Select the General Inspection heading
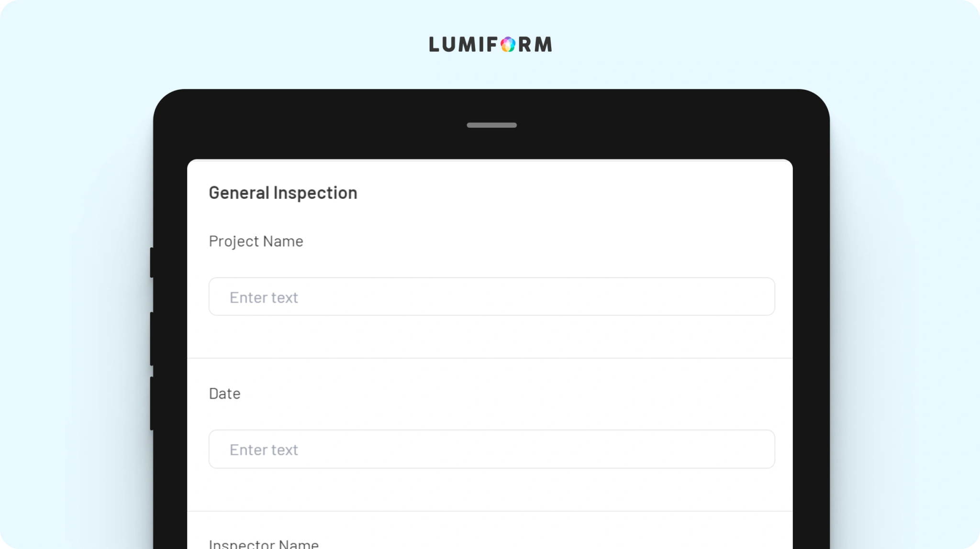Screen dimensions: 980x549 pos(283,193)
